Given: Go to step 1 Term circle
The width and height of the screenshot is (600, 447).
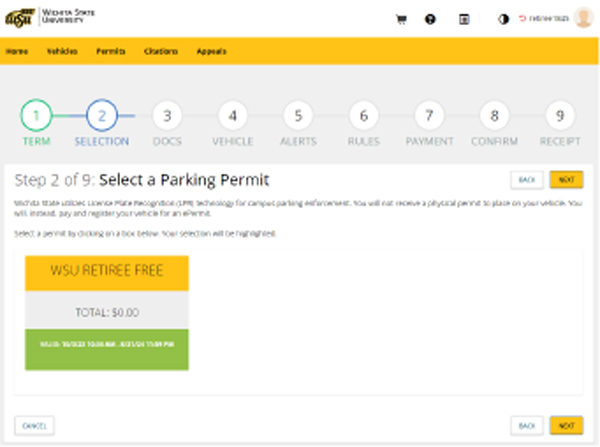Looking at the screenshot, I should [36, 115].
